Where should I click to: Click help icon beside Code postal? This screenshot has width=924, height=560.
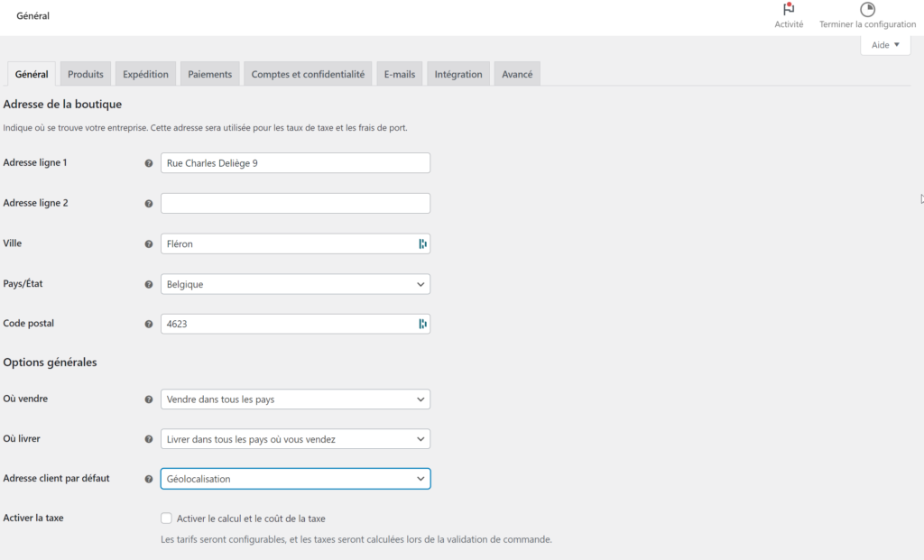[149, 324]
